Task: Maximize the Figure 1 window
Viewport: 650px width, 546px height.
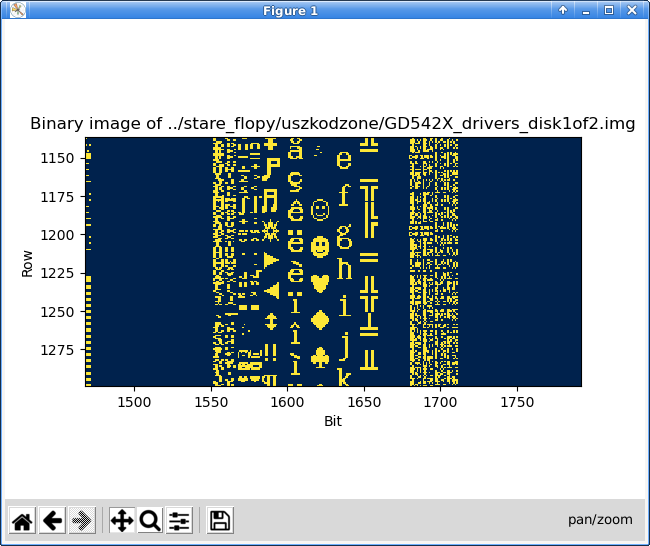Action: point(609,10)
